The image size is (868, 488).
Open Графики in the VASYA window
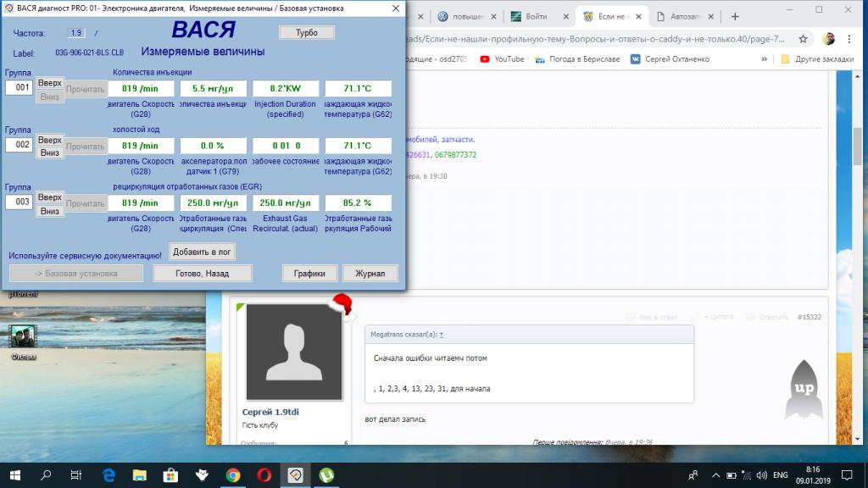(309, 274)
